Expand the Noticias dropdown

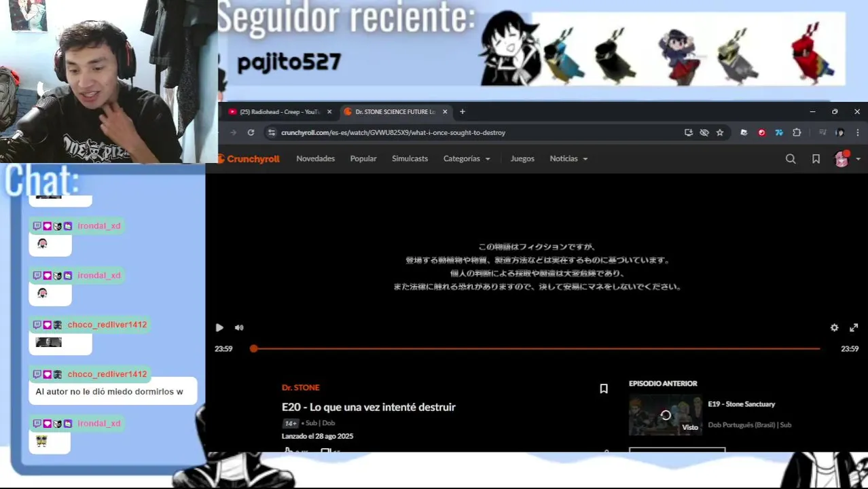pos(568,158)
